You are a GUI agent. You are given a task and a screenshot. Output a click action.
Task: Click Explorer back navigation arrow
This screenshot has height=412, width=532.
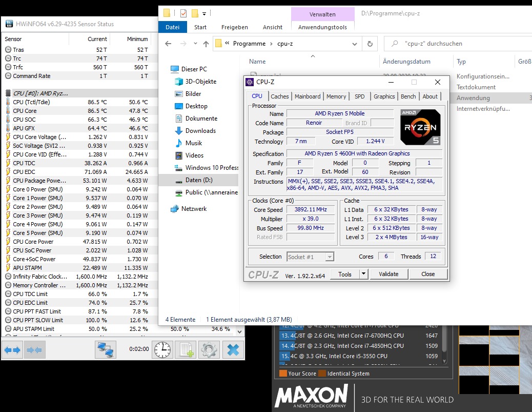(168, 44)
